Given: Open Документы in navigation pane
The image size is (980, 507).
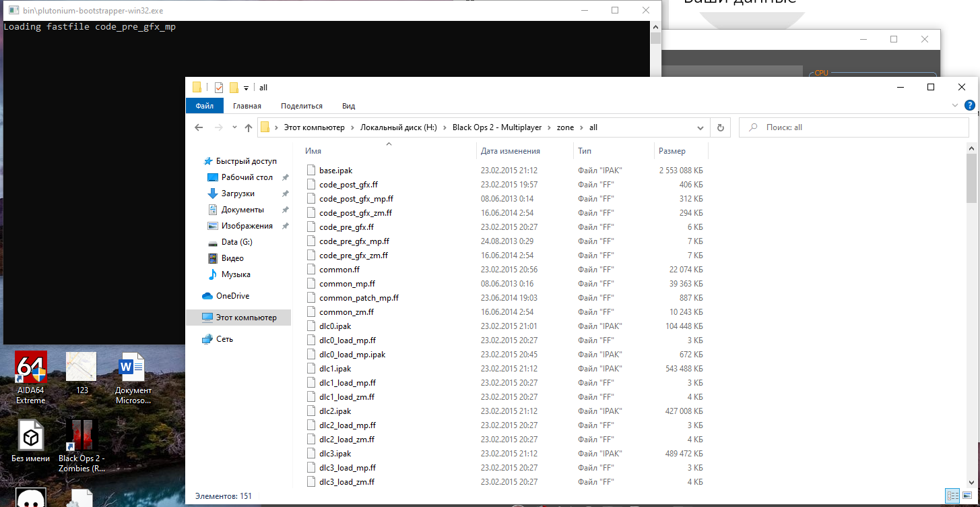Looking at the screenshot, I should pyautogui.click(x=242, y=210).
